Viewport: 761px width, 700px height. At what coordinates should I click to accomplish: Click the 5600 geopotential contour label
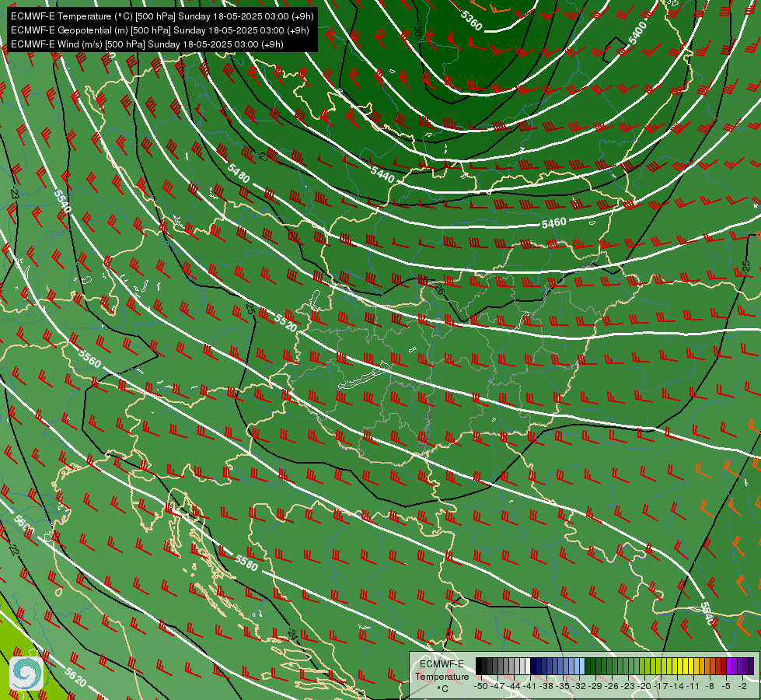[24, 523]
